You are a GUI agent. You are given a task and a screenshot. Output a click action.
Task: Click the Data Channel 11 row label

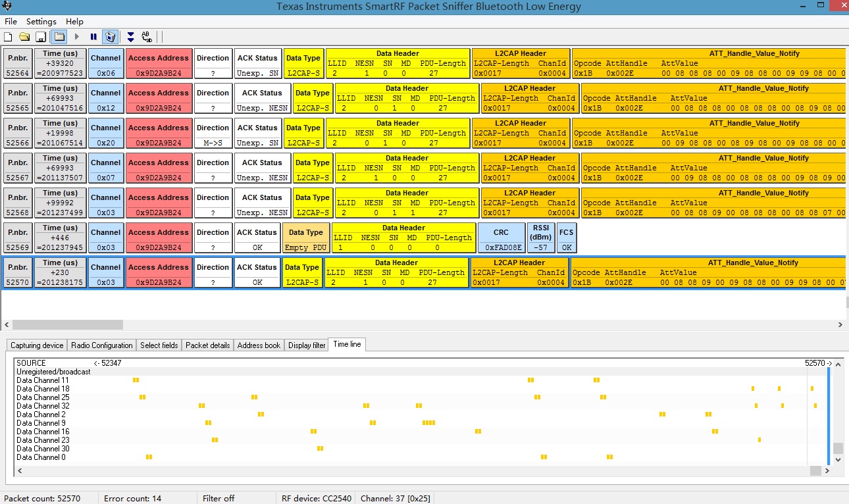[43, 380]
